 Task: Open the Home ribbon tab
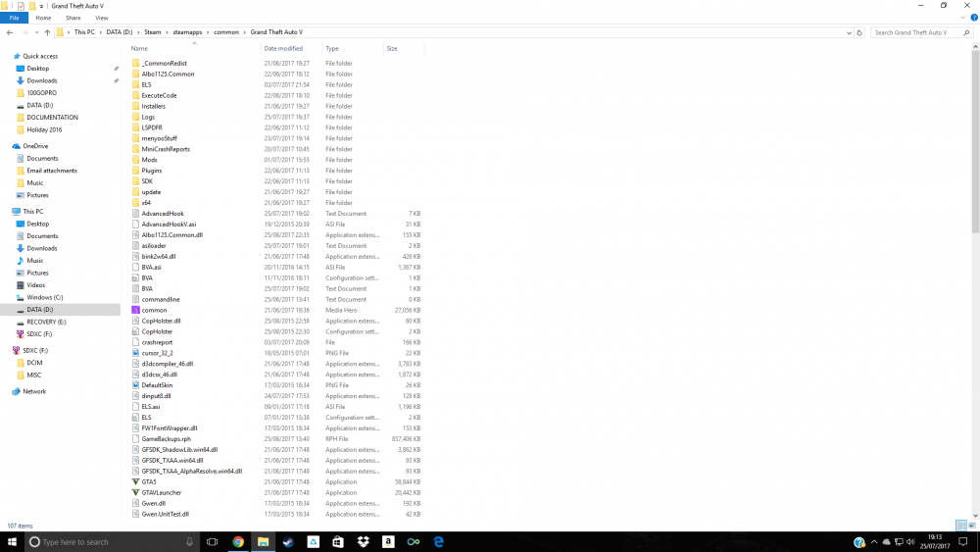pyautogui.click(x=43, y=18)
